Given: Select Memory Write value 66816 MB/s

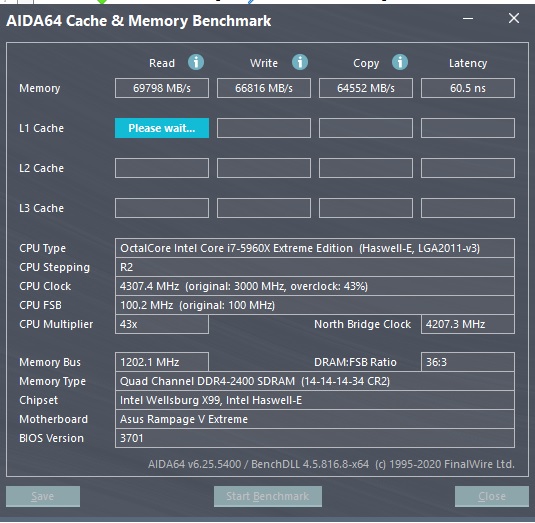Looking at the screenshot, I should 264,88.
